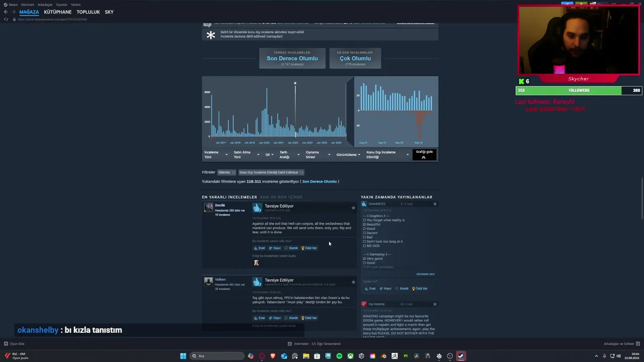The width and height of the screenshot is (644, 362).
Task: Open File Explorer from the taskbar
Action: [x=306, y=356]
